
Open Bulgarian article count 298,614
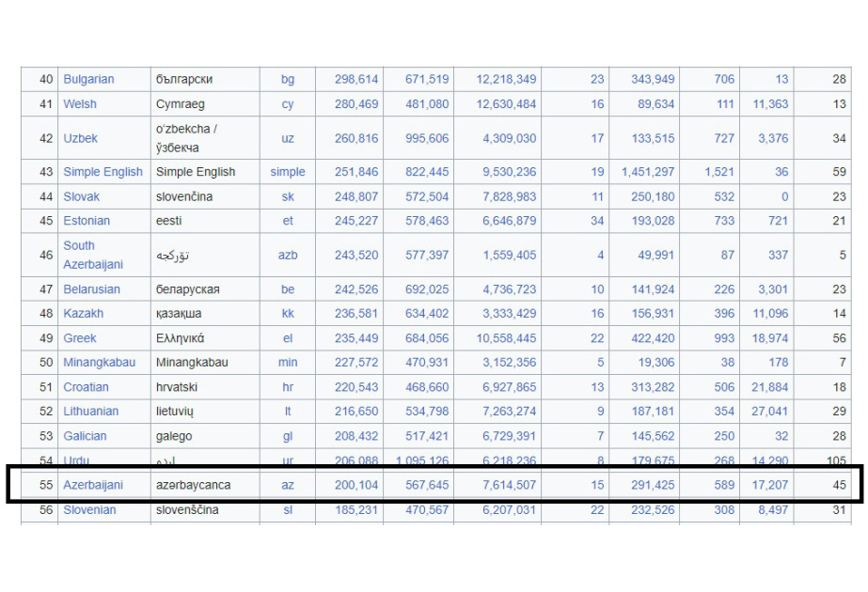pos(356,79)
